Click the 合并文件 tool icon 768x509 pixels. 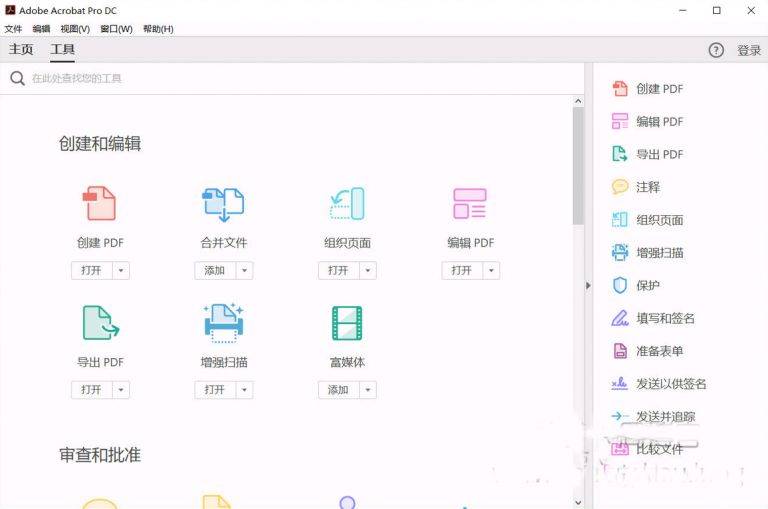(x=223, y=204)
